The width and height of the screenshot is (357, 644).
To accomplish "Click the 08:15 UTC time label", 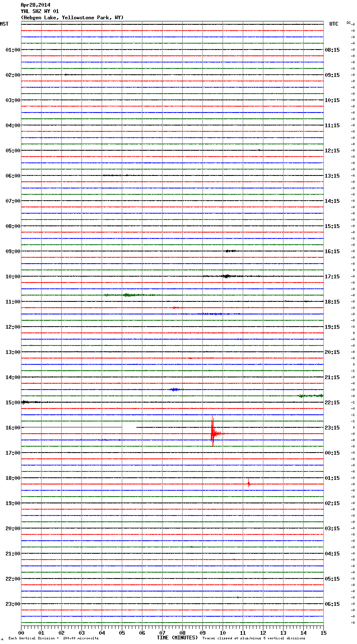I will (x=332, y=50).
